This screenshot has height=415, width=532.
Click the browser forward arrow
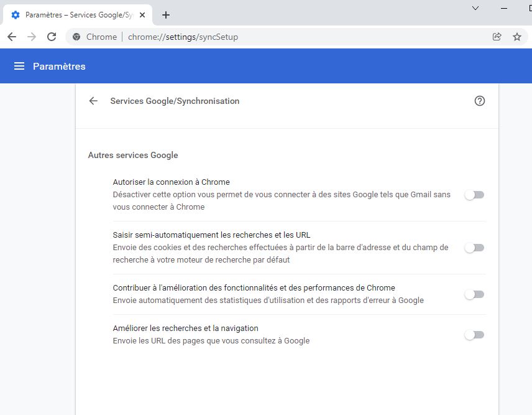click(x=32, y=37)
